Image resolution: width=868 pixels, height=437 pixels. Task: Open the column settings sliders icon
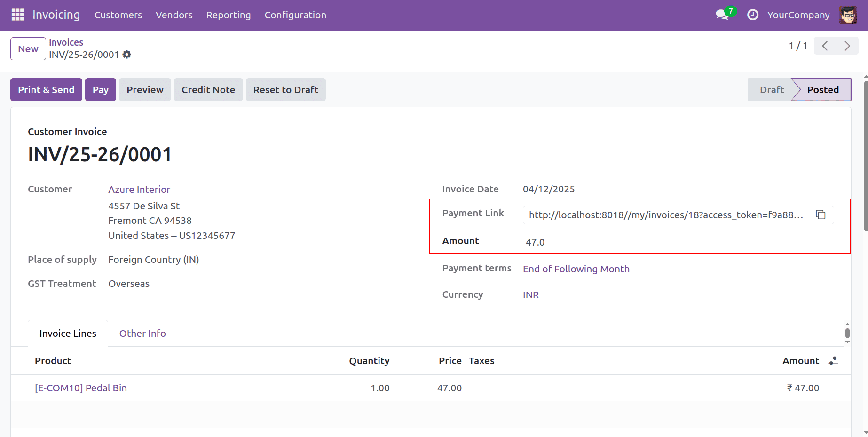[833, 361]
